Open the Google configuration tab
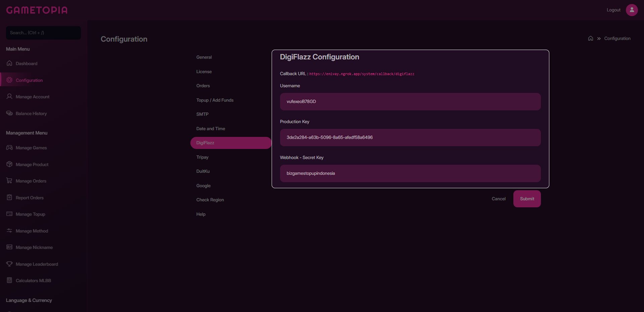The width and height of the screenshot is (644, 312). (231, 186)
